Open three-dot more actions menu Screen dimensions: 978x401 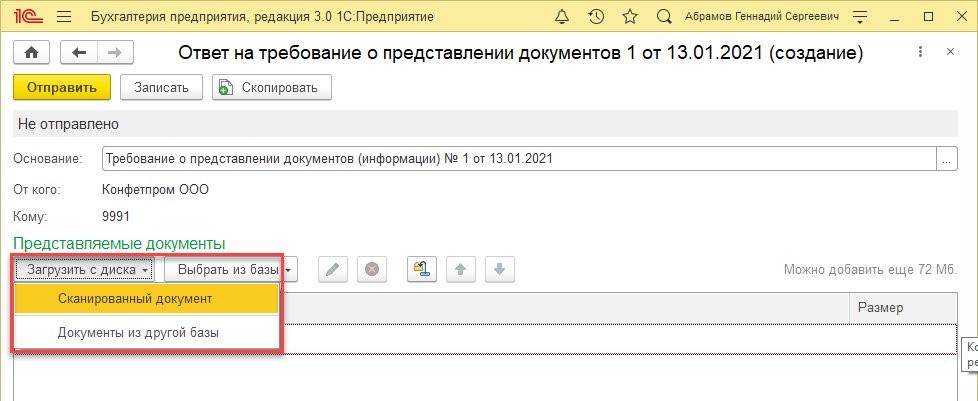pyautogui.click(x=921, y=52)
